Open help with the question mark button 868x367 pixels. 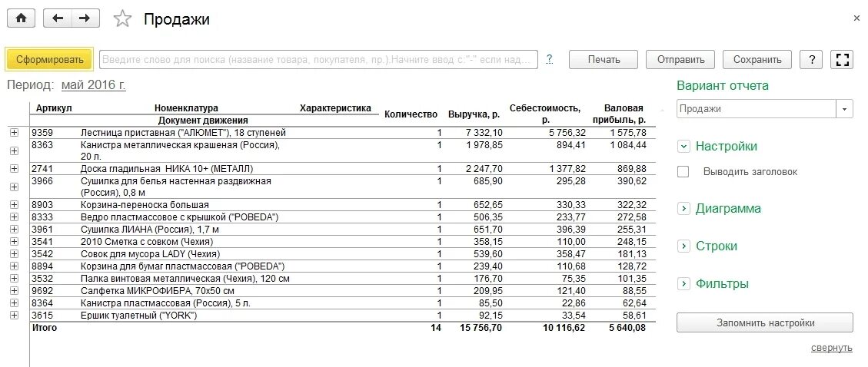(812, 60)
